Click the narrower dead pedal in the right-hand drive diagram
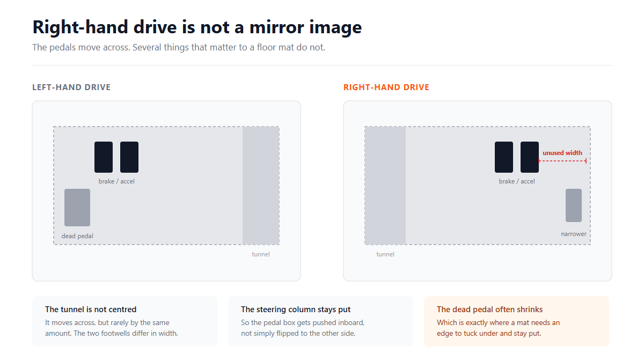Image resolution: width=644 pixels, height=354 pixels. (574, 205)
